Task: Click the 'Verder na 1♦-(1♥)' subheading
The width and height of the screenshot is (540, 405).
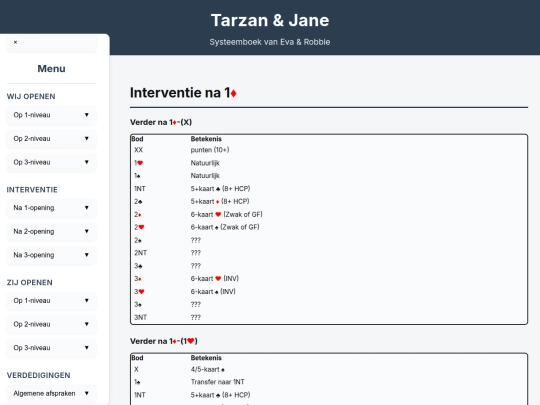Action: click(164, 341)
